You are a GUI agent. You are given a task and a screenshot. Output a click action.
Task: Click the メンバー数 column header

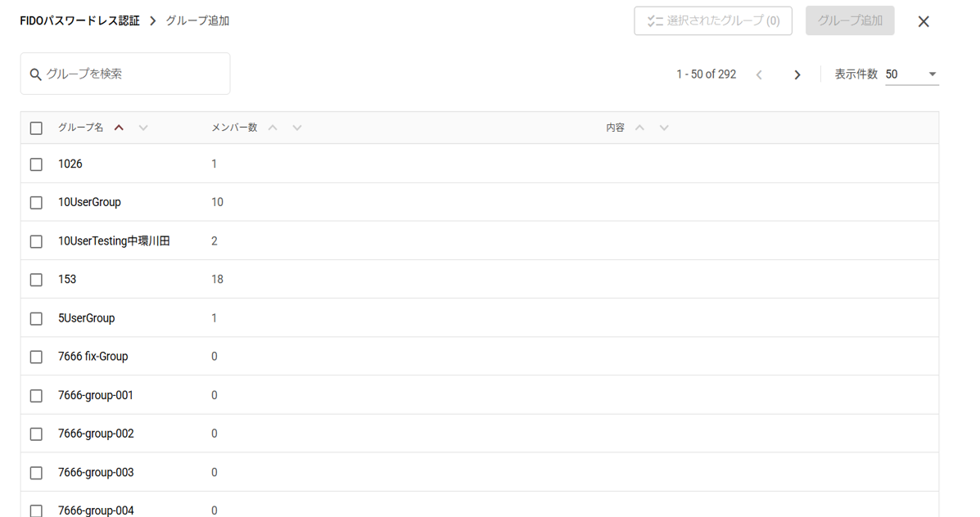tap(234, 128)
